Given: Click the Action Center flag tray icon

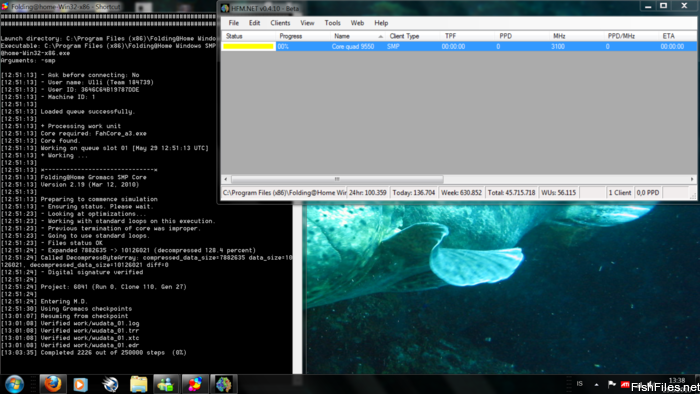Looking at the screenshot, I should tap(612, 384).
